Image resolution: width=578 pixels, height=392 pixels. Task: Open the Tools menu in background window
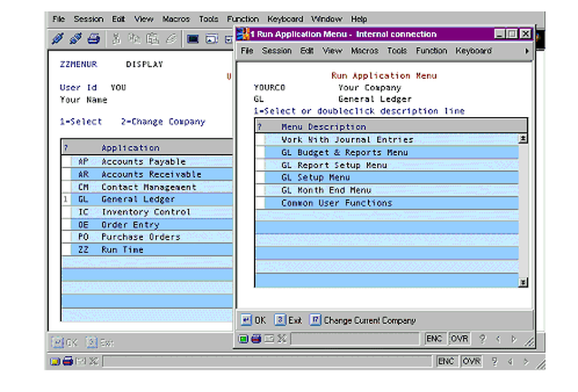(209, 19)
